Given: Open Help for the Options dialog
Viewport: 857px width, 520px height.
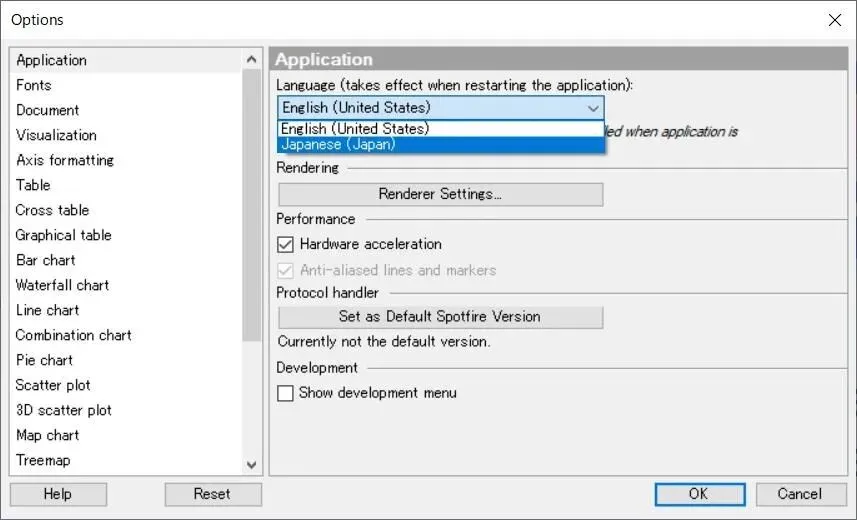Looking at the screenshot, I should pos(58,494).
